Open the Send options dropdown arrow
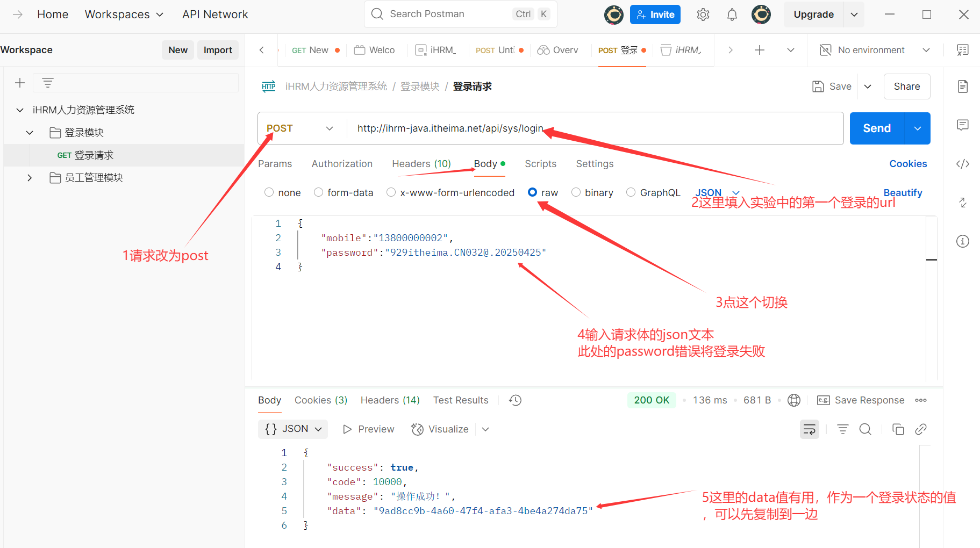Screen dimensions: 980x548 (x=918, y=128)
